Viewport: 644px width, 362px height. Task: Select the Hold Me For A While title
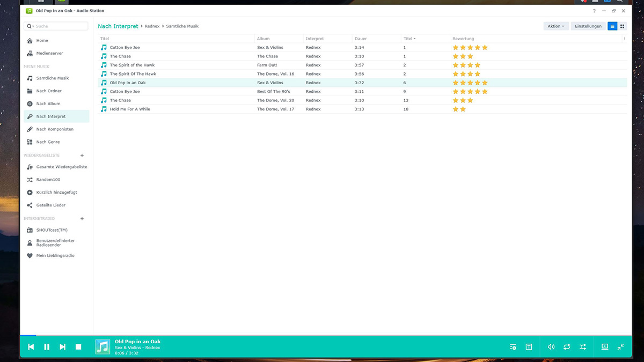(x=130, y=109)
